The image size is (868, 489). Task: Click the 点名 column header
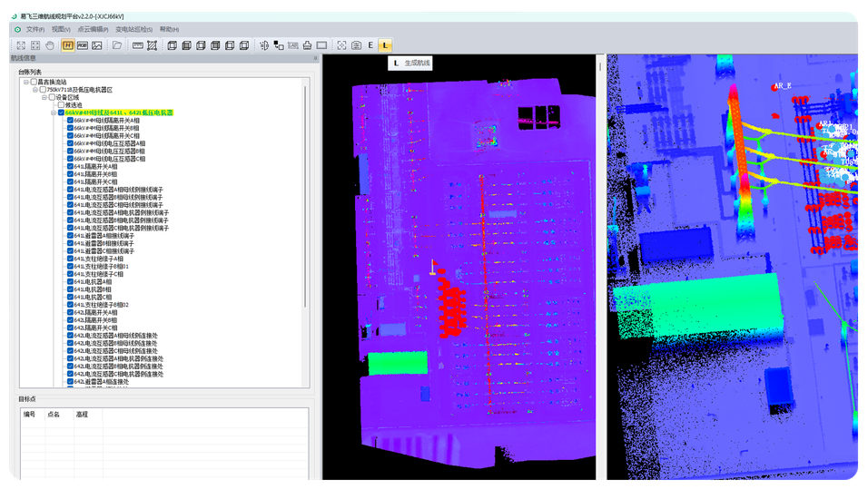[x=53, y=414]
